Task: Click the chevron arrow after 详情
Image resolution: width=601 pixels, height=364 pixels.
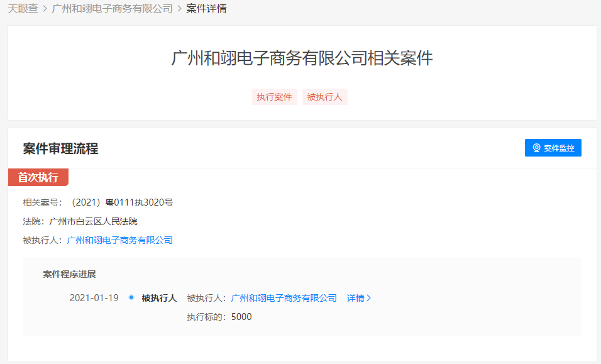Action: pyautogui.click(x=369, y=298)
